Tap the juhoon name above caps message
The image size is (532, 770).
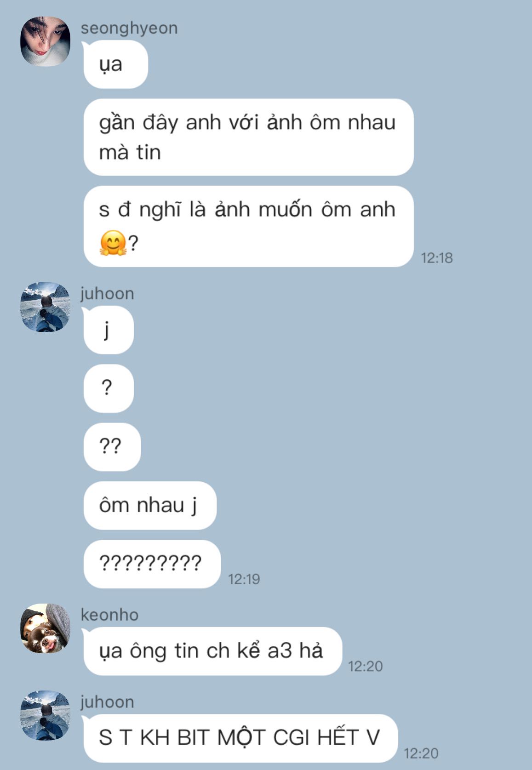(x=107, y=702)
